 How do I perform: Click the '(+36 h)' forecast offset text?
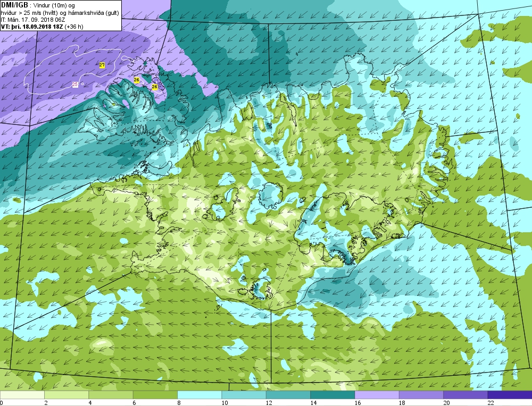tap(74, 27)
